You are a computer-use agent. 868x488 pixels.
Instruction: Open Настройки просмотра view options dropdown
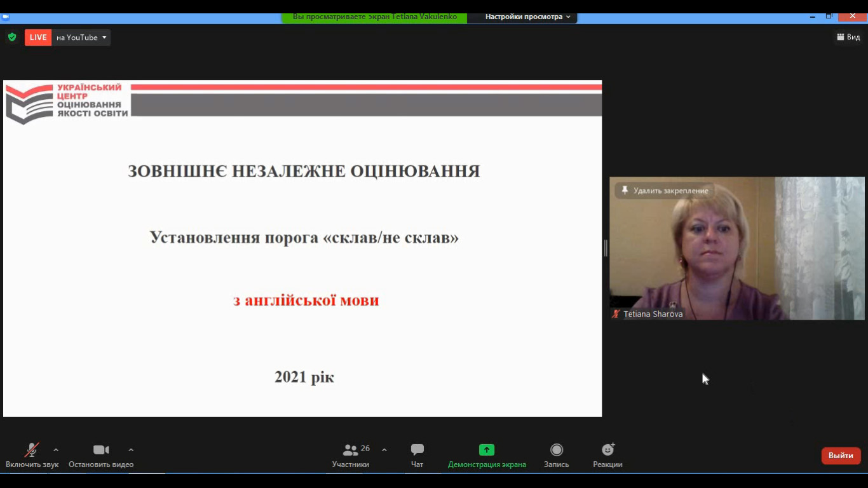tap(528, 17)
